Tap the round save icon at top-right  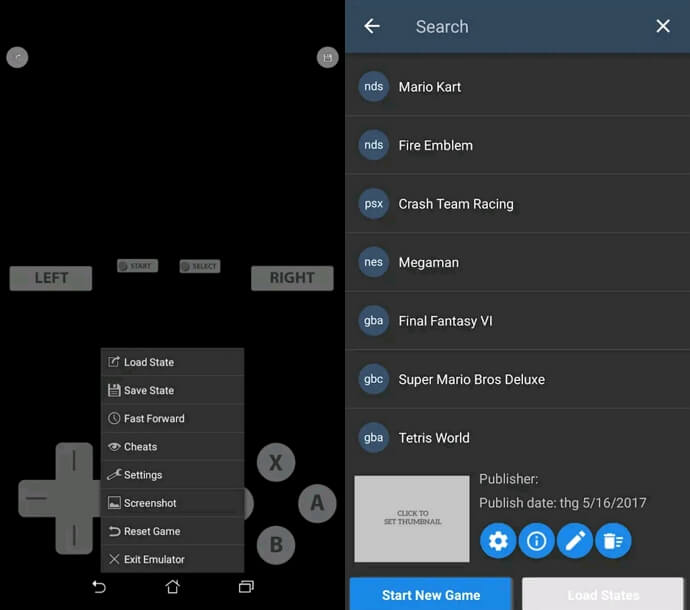(x=327, y=57)
